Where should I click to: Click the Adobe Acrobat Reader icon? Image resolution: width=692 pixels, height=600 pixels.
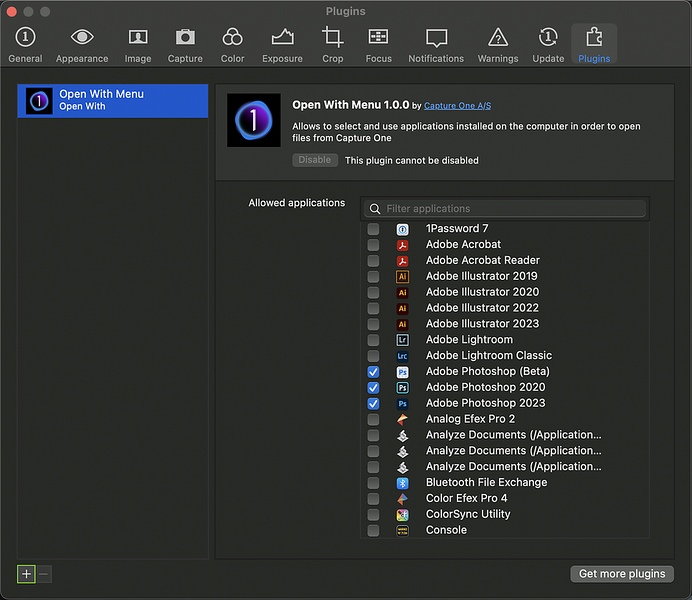click(402, 261)
